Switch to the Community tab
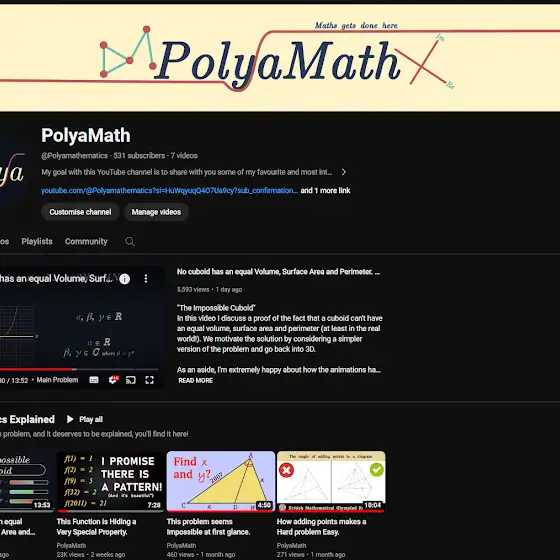This screenshot has height=560, width=560. [x=86, y=241]
